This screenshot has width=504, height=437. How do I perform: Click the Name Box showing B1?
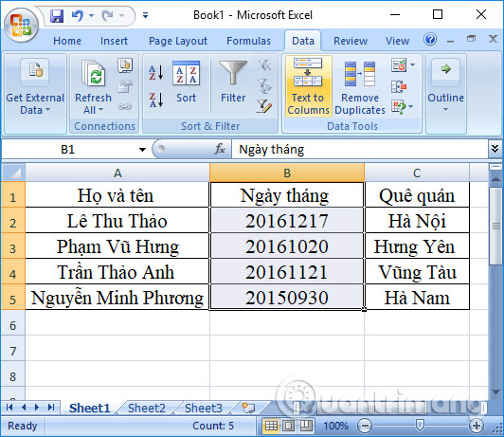[68, 150]
